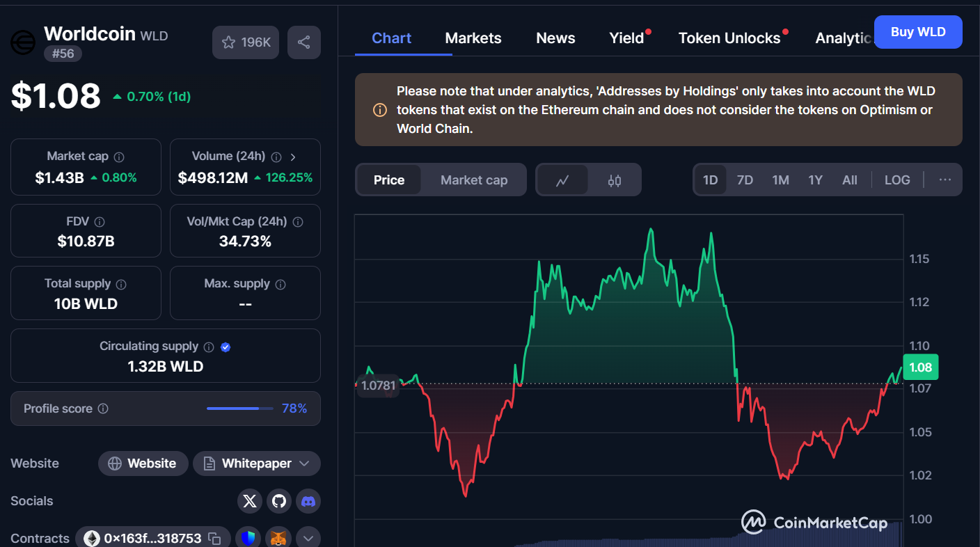980x547 pixels.
Task: Open the Analytics tab
Action: point(844,38)
